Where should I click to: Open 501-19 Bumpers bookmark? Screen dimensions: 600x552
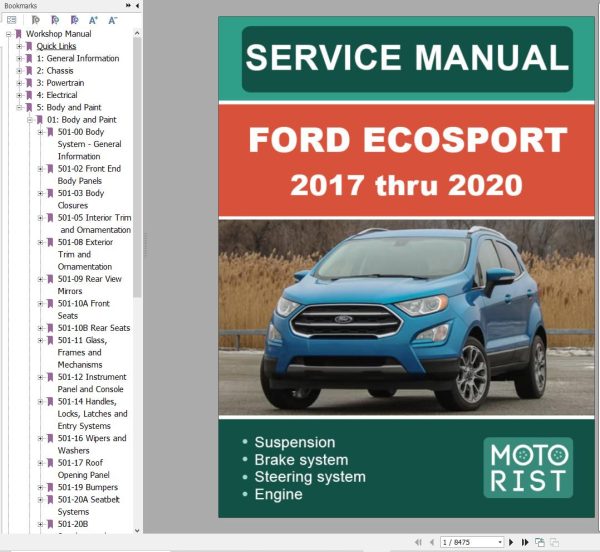(x=88, y=487)
